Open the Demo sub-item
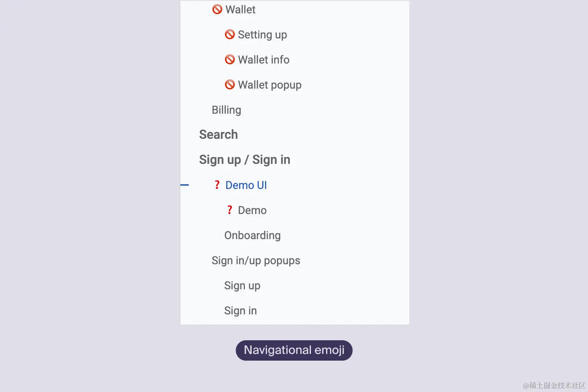 (252, 210)
